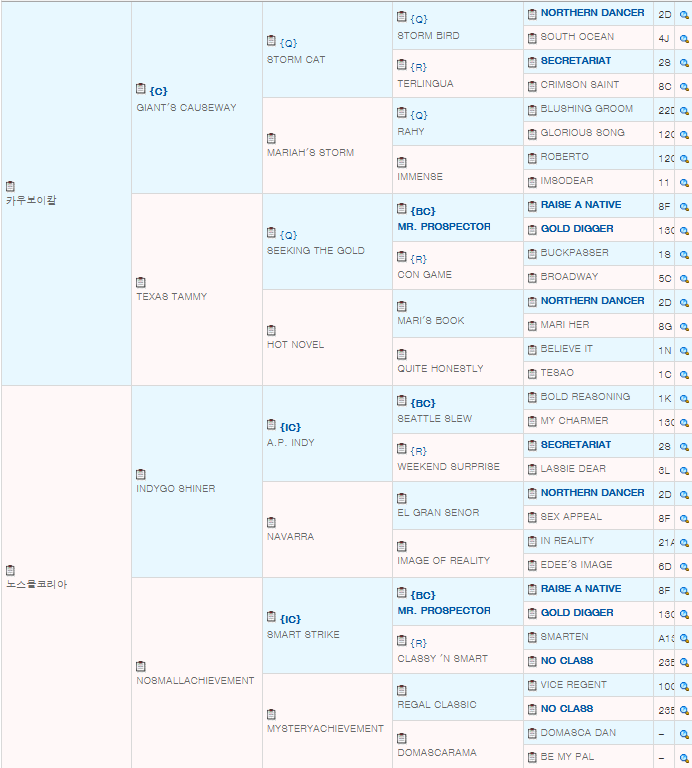Click the {BC} tag above SEATTLE SLEW
692x768 pixels.
(423, 403)
